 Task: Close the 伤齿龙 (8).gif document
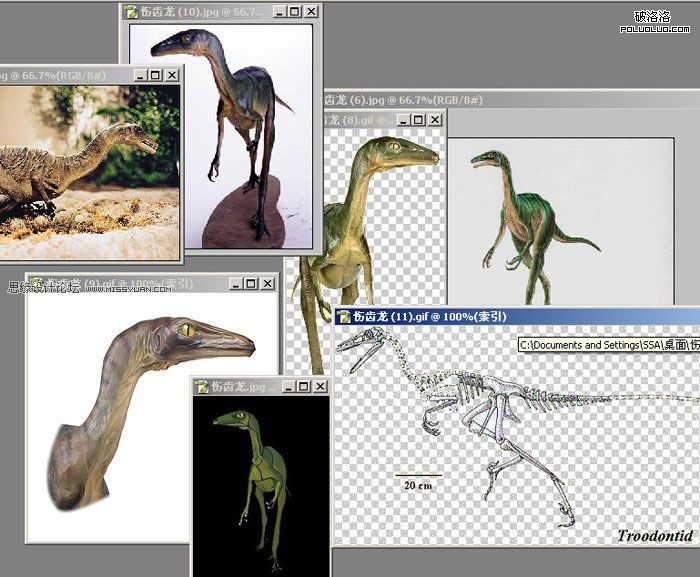[x=434, y=121]
